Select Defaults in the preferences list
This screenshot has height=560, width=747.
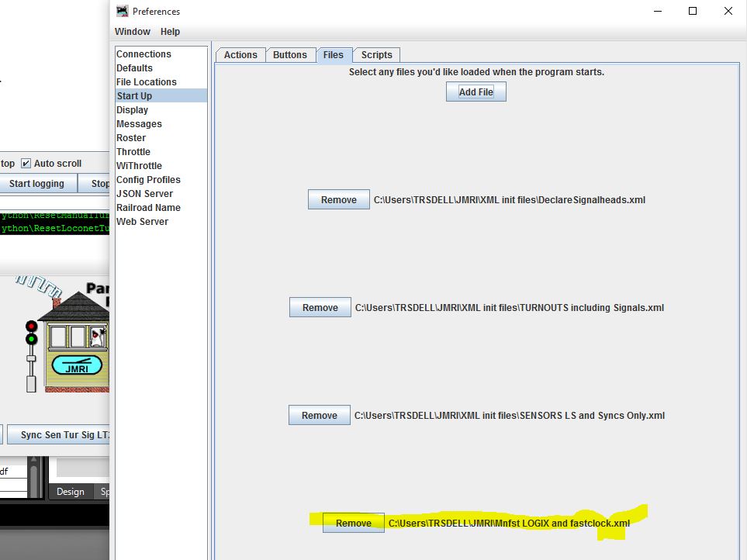click(161, 68)
